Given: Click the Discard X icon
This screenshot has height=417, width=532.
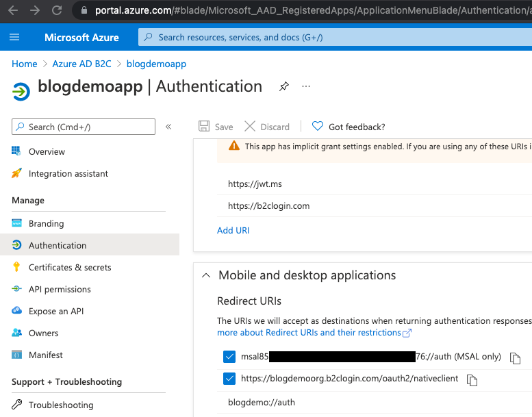Looking at the screenshot, I should (x=250, y=126).
